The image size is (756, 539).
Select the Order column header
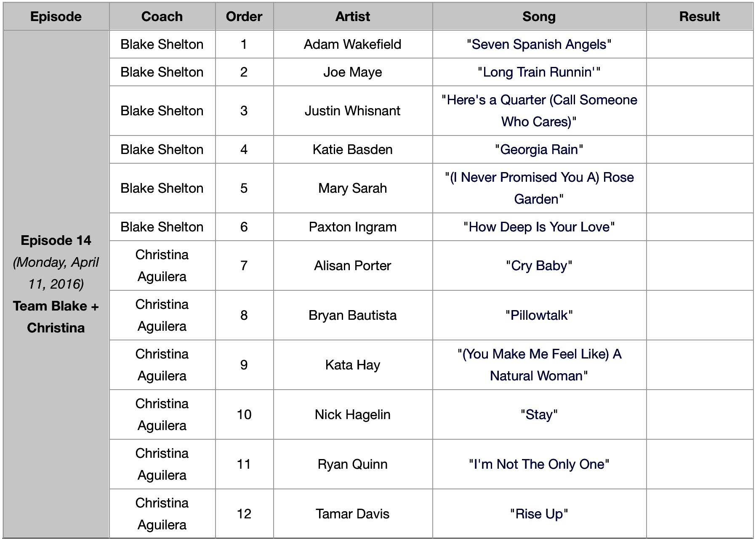244,16
